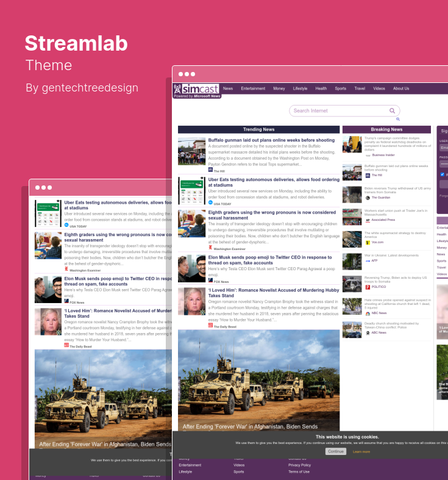This screenshot has height=480, width=448.
Task: Click the FOX News source icon in the front window
Action: 210,280
